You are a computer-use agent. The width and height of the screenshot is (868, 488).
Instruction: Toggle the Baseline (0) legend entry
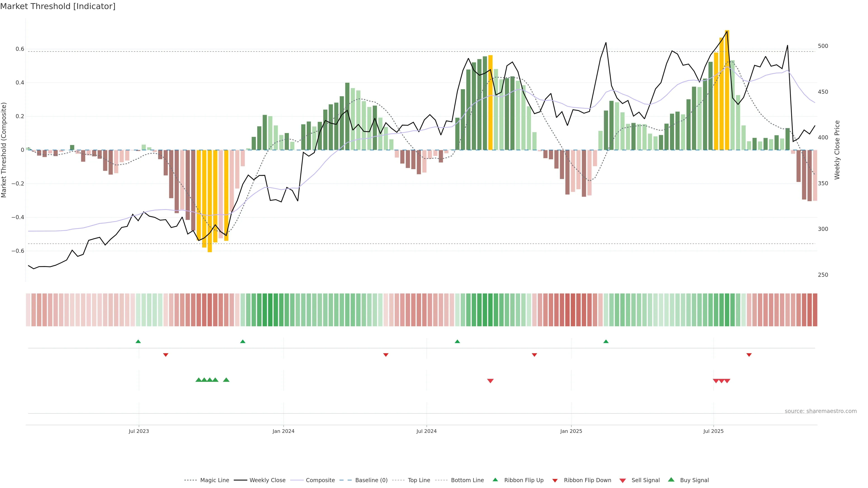[371, 480]
